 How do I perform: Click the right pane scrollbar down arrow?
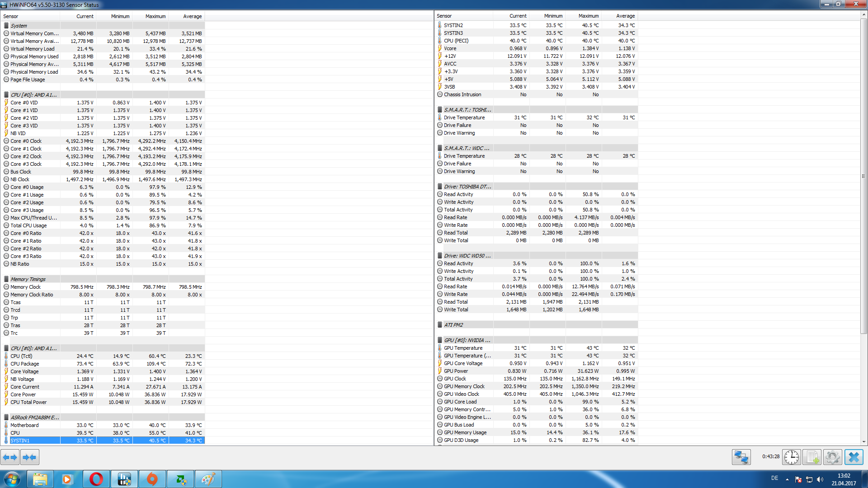(863, 442)
